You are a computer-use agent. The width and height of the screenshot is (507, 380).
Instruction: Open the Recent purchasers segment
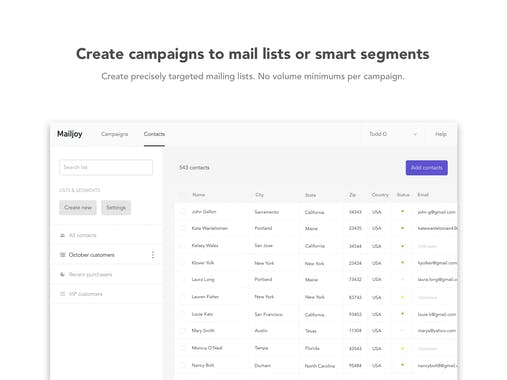106,274
